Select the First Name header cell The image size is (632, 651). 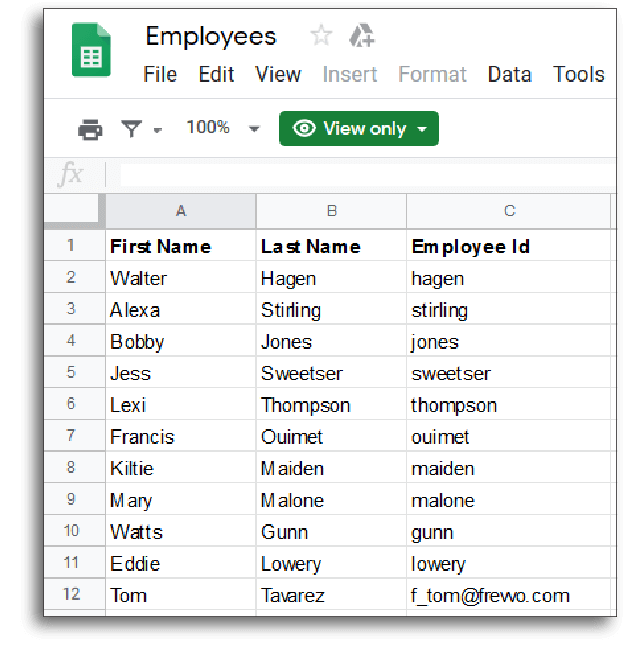pos(181,246)
